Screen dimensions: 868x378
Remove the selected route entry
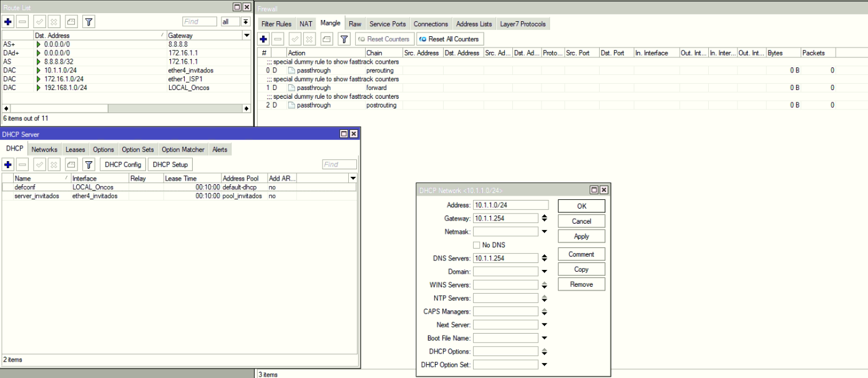point(24,21)
